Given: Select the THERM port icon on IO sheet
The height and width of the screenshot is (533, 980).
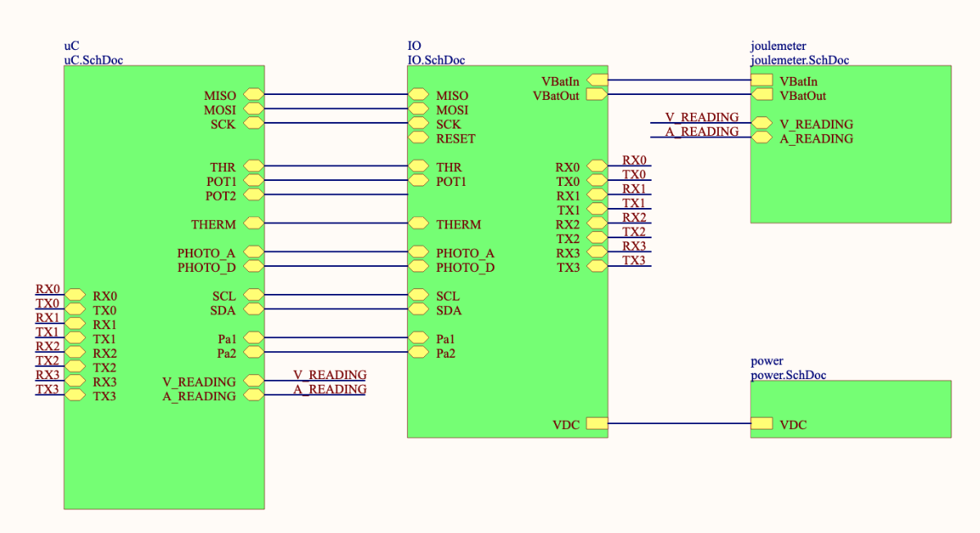Looking at the screenshot, I should tap(418, 224).
